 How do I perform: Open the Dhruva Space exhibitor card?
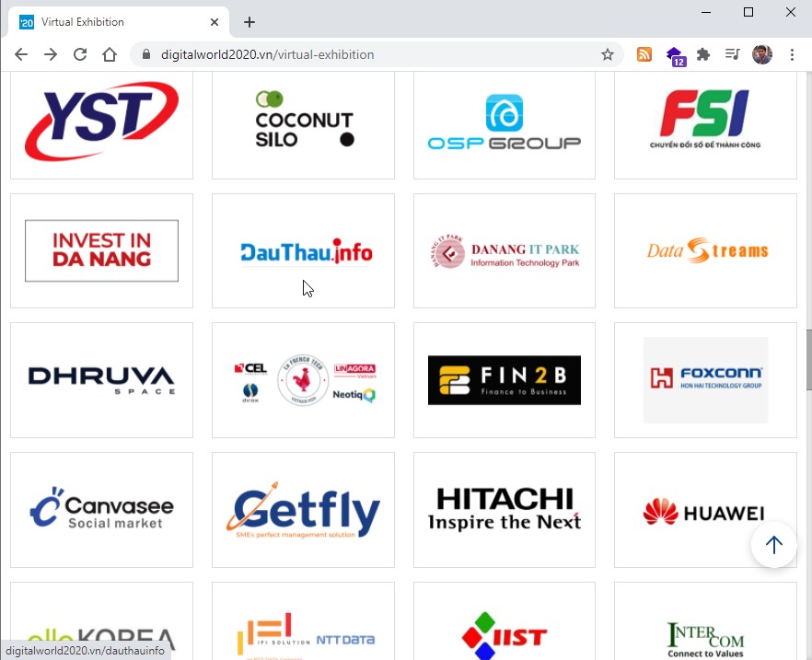(x=101, y=380)
